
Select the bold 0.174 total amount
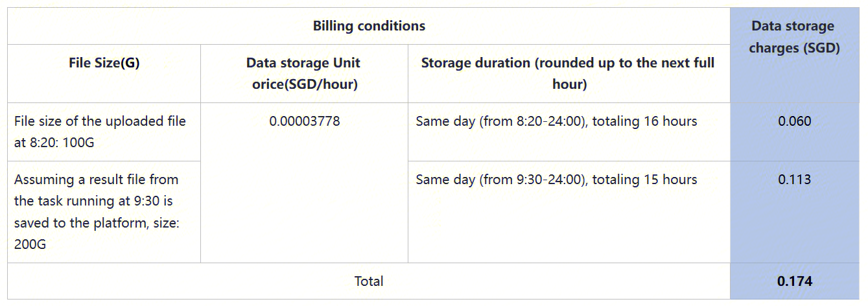coord(794,281)
